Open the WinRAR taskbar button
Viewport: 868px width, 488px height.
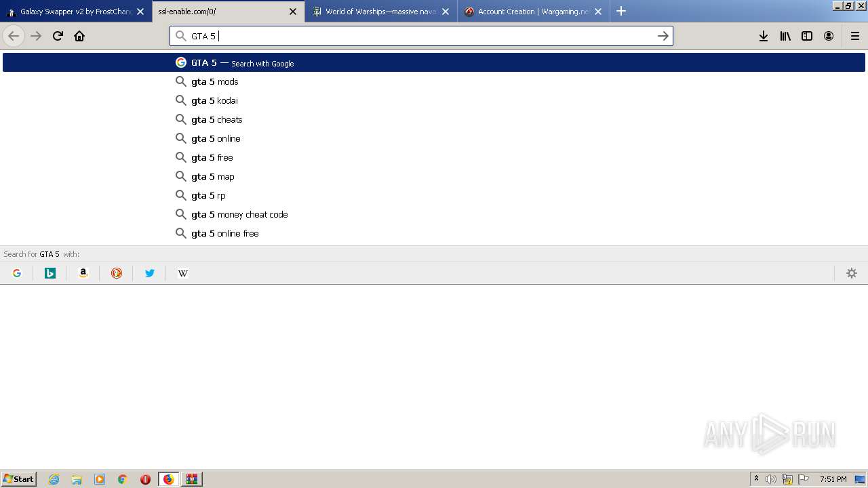pos(192,479)
